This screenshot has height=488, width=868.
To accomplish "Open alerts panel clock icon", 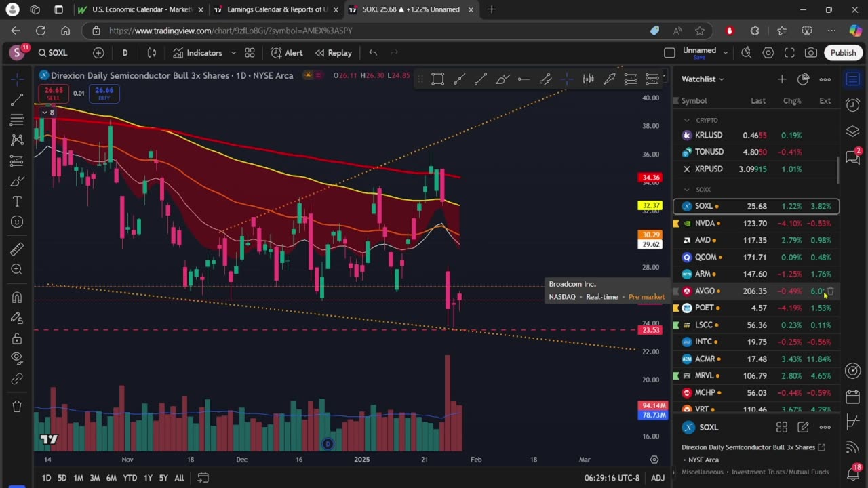I will [x=853, y=104].
